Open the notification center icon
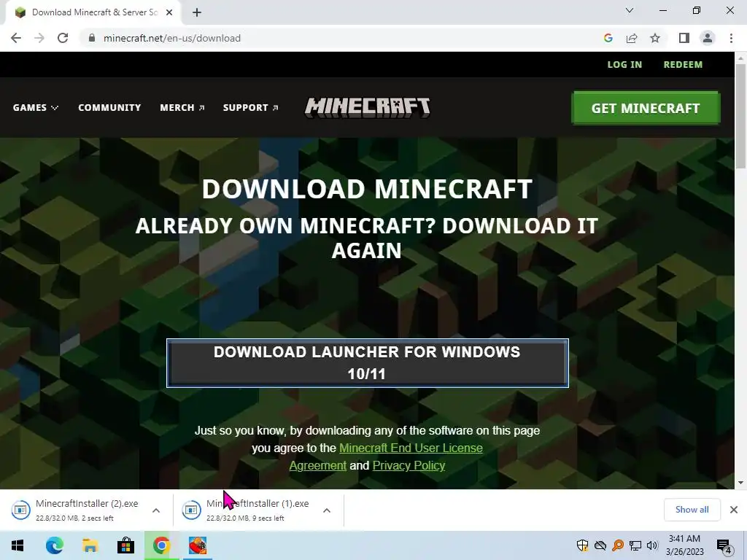The height and width of the screenshot is (560, 747). [x=724, y=545]
